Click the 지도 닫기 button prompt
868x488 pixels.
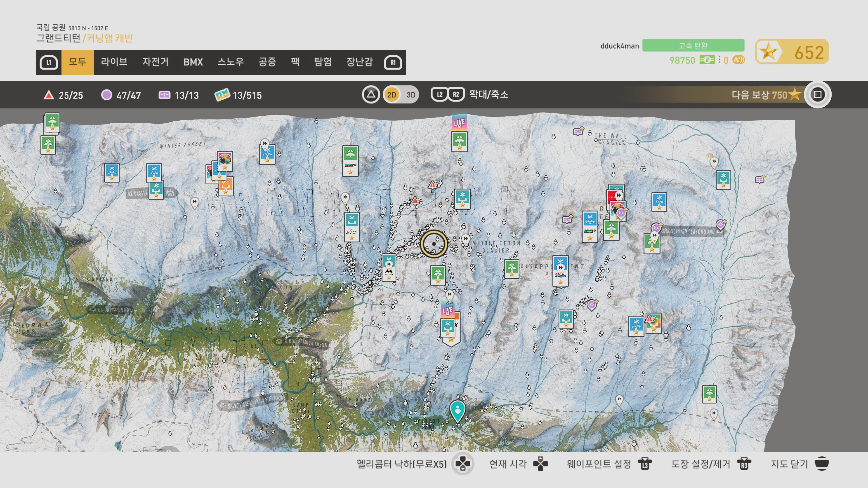[x=800, y=464]
